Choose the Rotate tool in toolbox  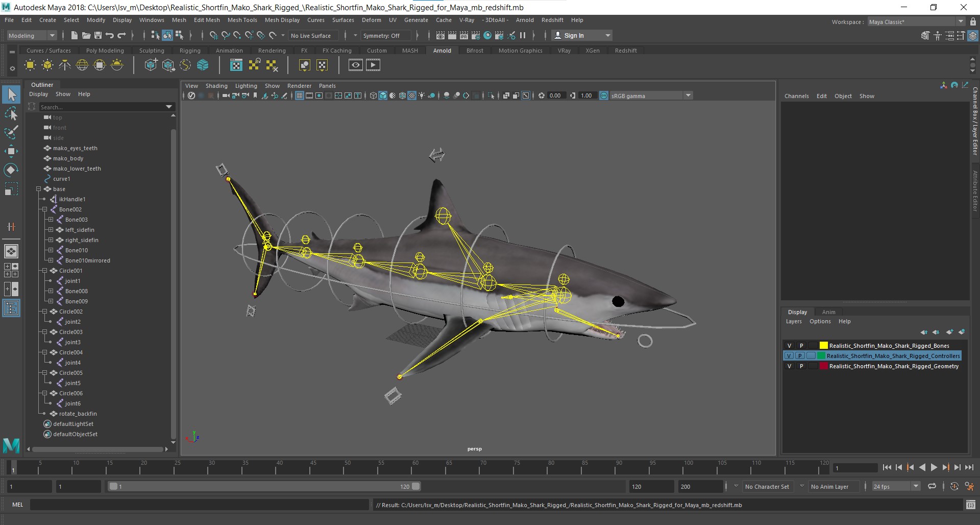click(11, 170)
